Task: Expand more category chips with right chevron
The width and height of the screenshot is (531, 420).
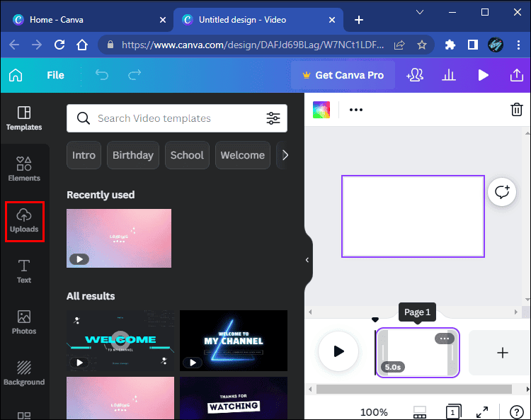Action: pyautogui.click(x=285, y=155)
